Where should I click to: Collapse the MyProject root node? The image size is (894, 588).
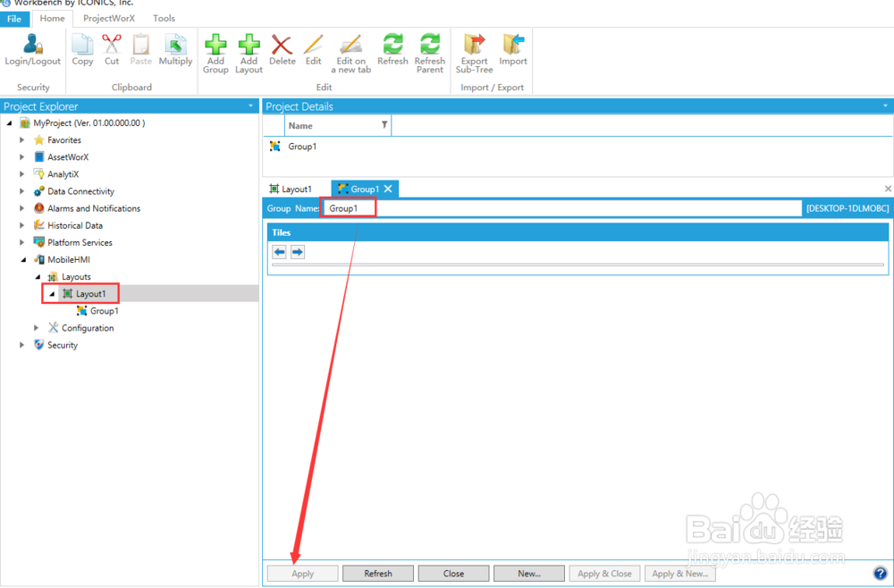[x=9, y=123]
